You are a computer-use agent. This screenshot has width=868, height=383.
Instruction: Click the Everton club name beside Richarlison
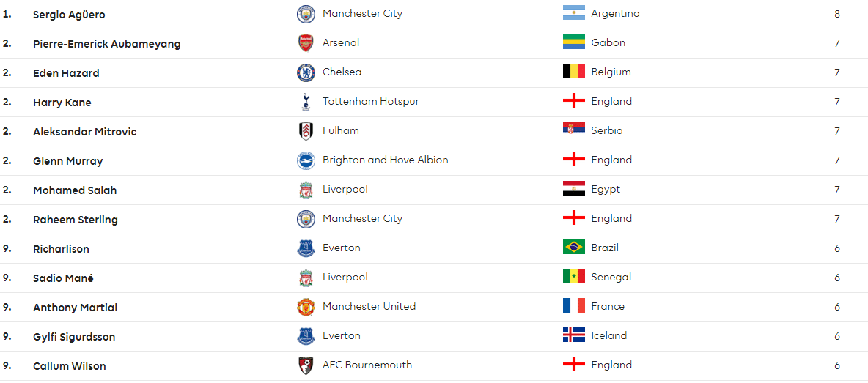click(342, 248)
